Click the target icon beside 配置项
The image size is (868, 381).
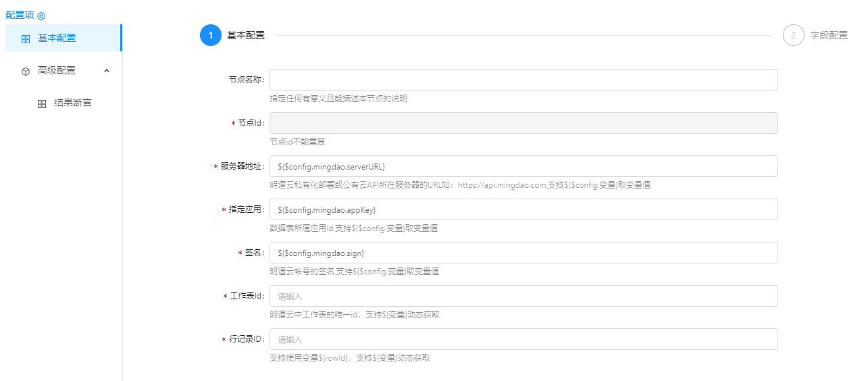[41, 16]
